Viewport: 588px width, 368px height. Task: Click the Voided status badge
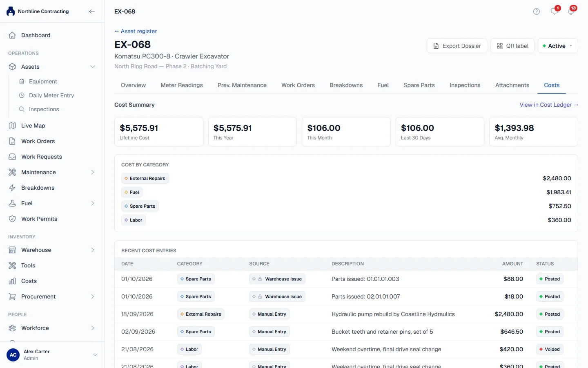(x=550, y=349)
